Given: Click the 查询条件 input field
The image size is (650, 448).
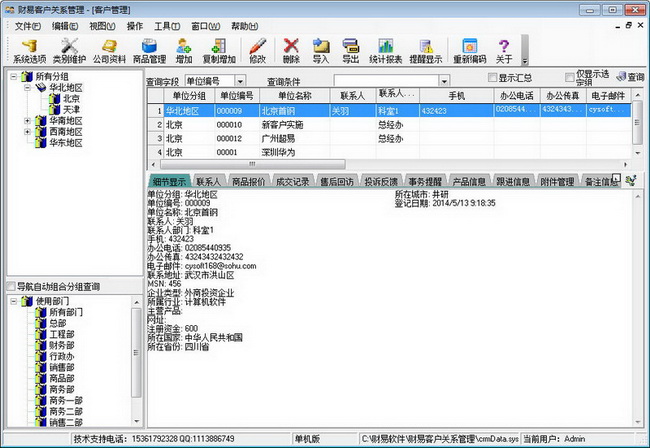Looking at the screenshot, I should tap(386, 80).
